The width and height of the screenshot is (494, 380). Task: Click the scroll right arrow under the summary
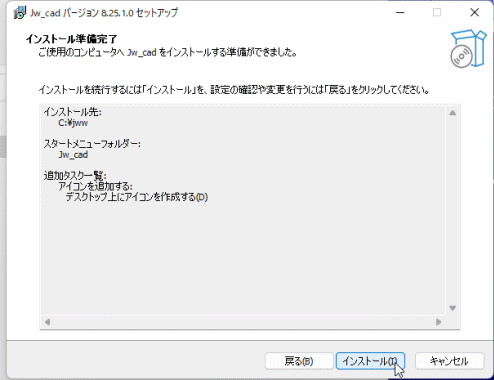pyautogui.click(x=438, y=322)
